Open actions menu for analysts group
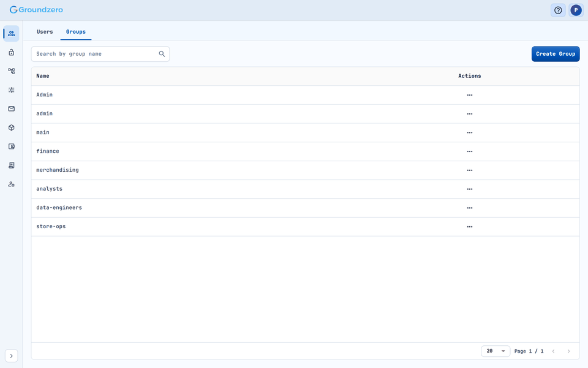588x368 pixels. point(470,189)
